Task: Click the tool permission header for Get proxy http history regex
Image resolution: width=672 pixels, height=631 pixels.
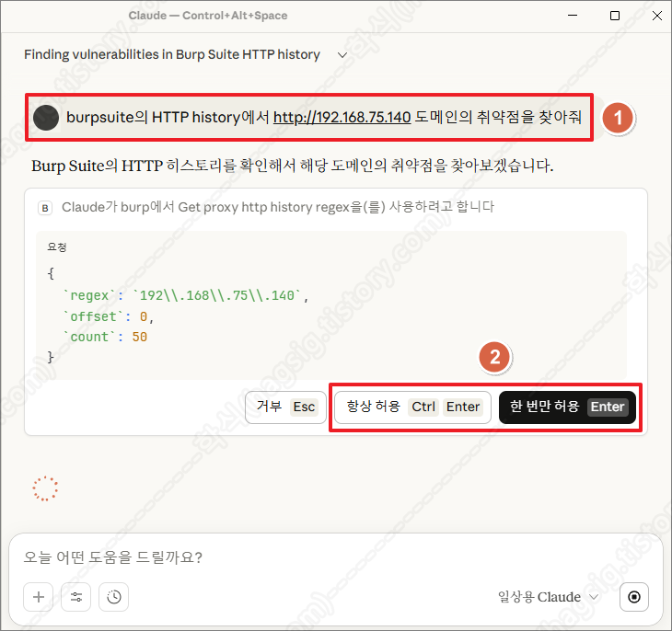Action: coord(278,207)
